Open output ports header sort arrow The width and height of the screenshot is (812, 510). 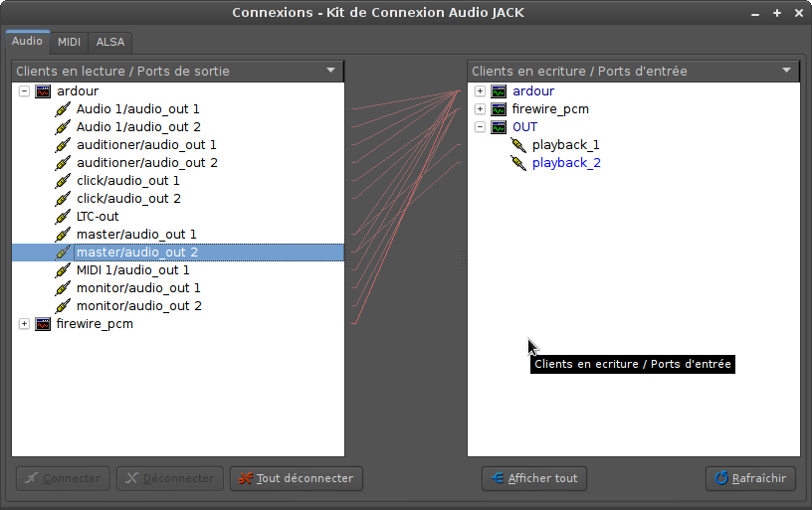(x=331, y=71)
